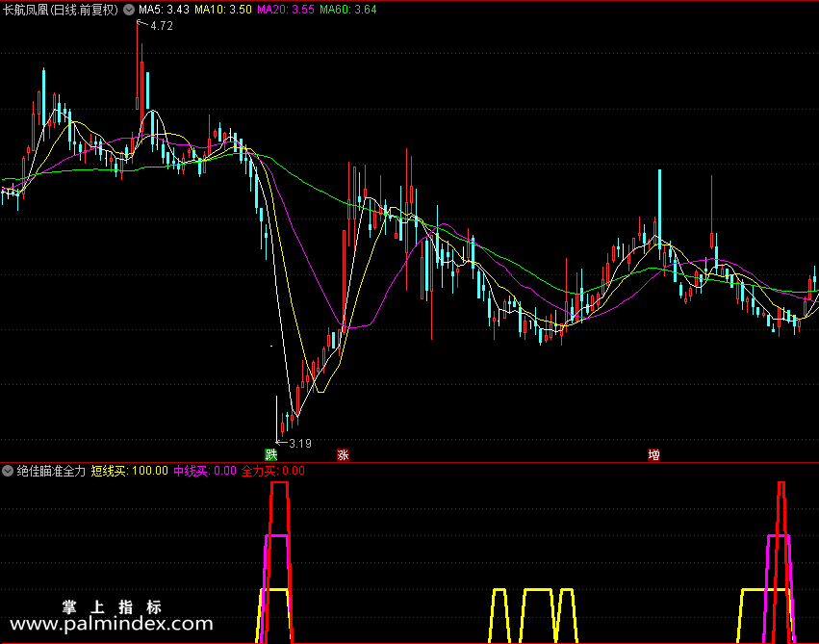Expand the 绝佳瞄准全力 indicator dropdown arrow
819x644 pixels.
(x=8, y=471)
